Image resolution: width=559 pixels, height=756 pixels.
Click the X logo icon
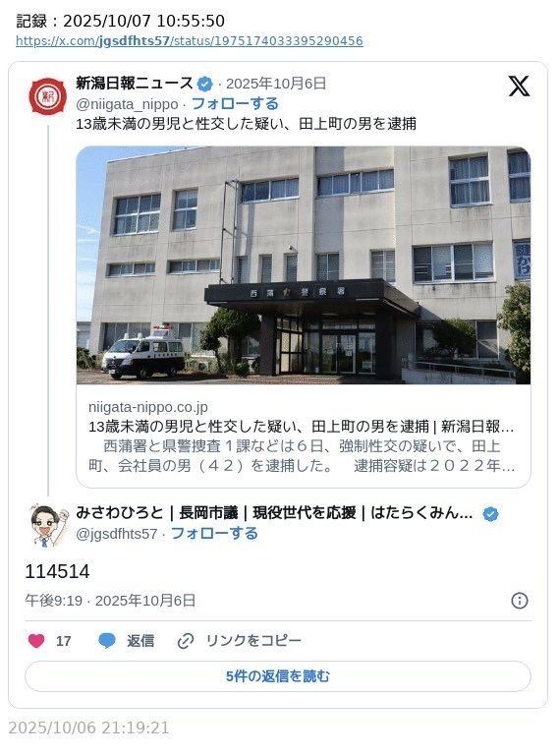tap(519, 87)
